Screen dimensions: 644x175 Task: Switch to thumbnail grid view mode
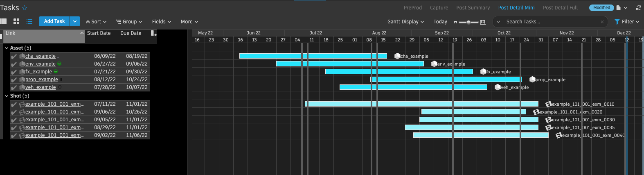click(x=16, y=21)
